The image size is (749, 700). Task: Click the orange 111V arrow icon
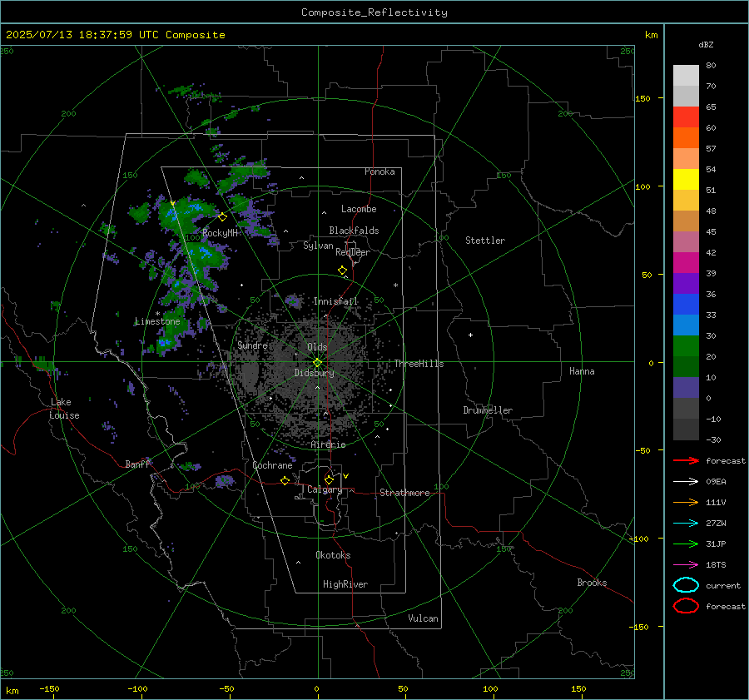click(686, 502)
